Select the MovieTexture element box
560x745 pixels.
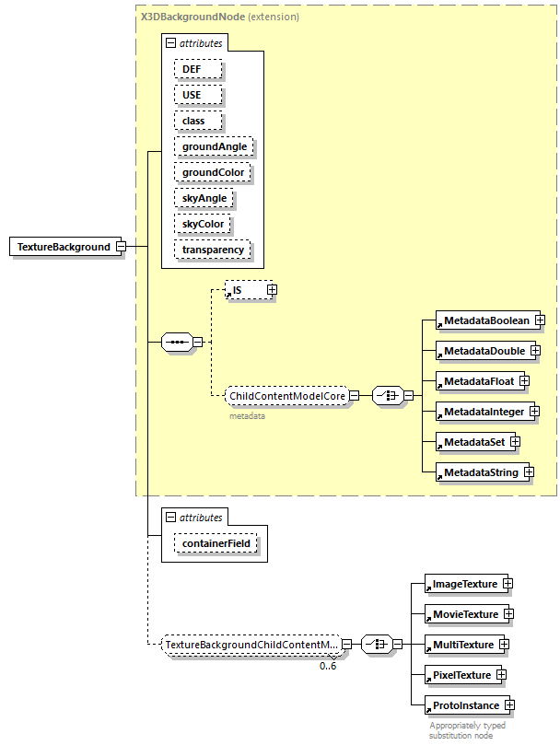(x=465, y=614)
